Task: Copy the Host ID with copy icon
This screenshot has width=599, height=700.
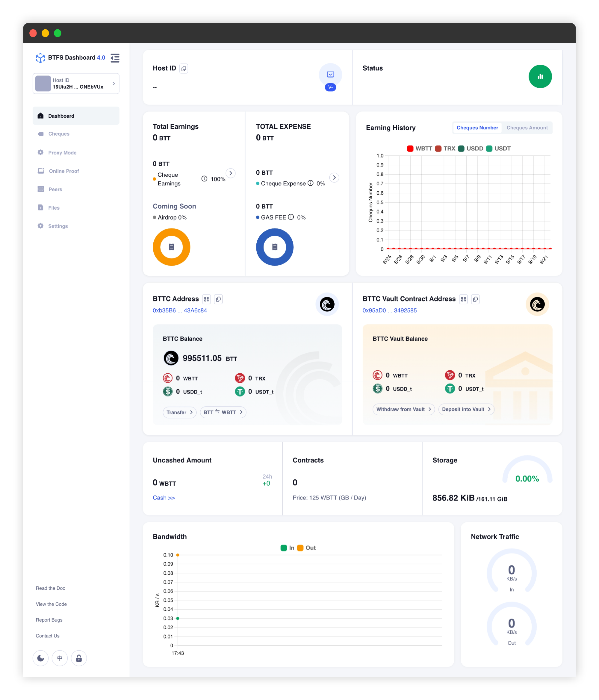Action: (x=184, y=68)
